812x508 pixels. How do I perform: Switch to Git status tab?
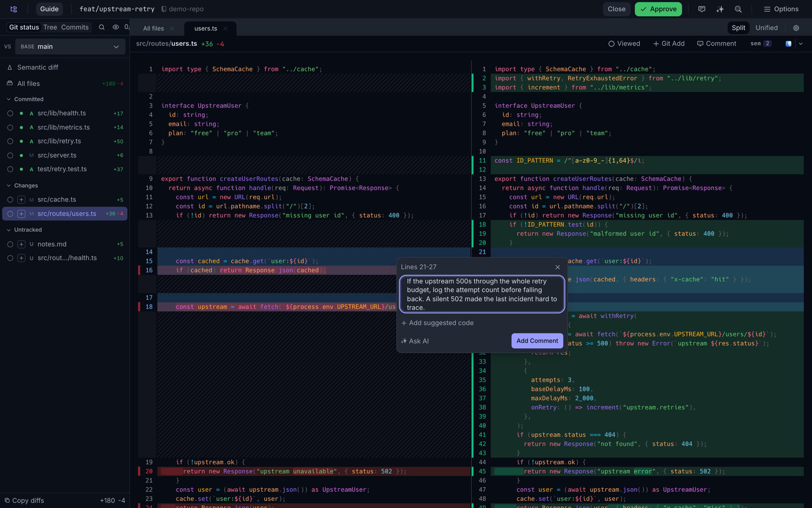pyautogui.click(x=24, y=27)
